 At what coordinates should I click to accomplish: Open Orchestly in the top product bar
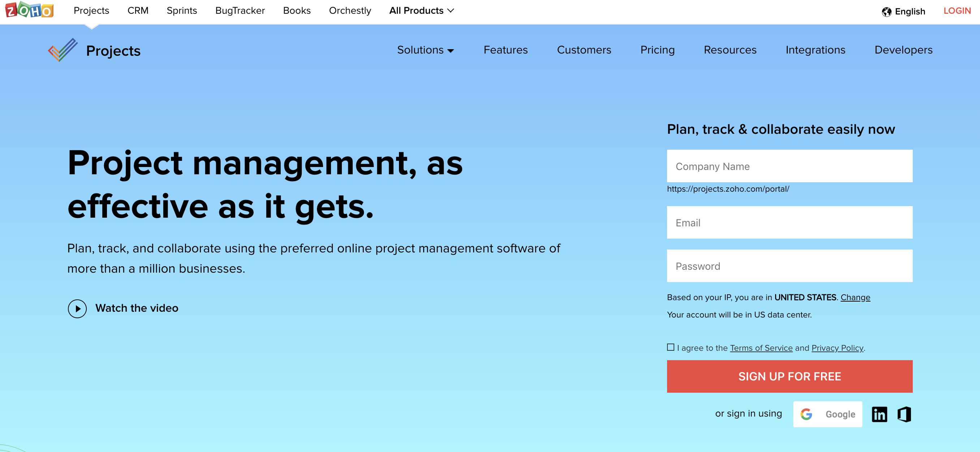coord(350,10)
